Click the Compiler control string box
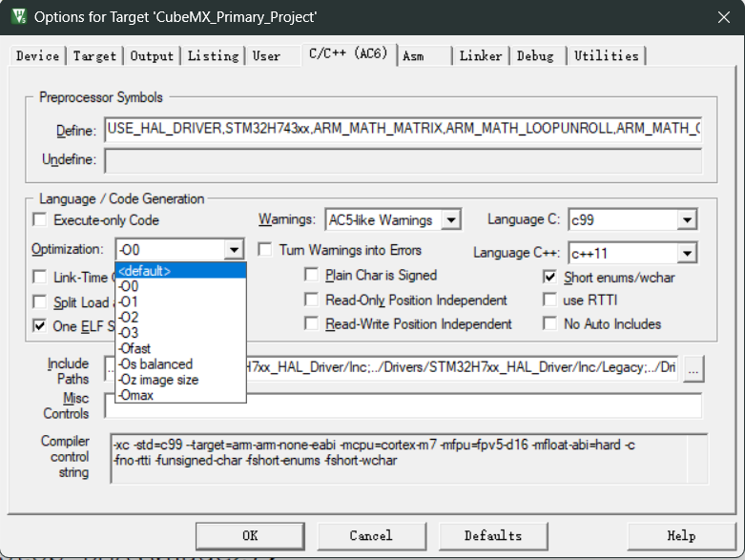Screen dimensions: 745x560 (408, 458)
